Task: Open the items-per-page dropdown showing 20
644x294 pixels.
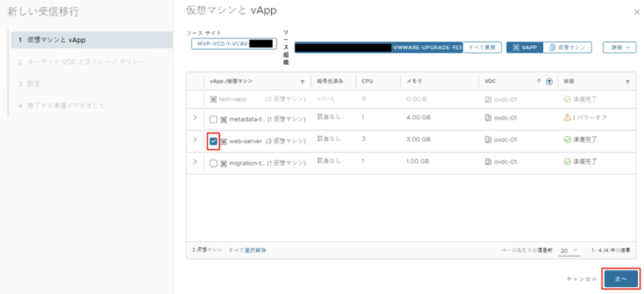Action: click(569, 250)
